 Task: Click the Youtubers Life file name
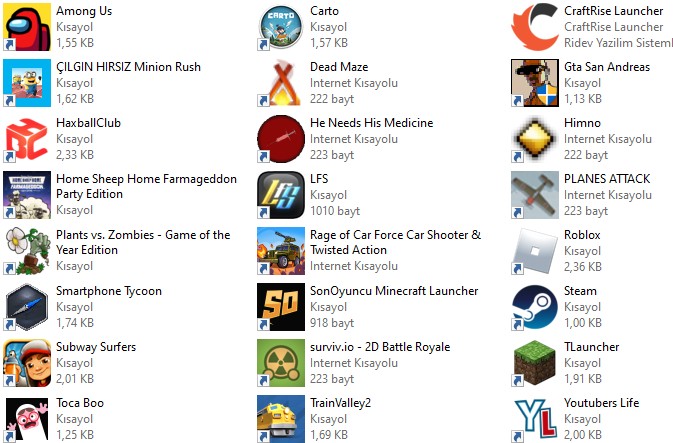click(x=601, y=403)
